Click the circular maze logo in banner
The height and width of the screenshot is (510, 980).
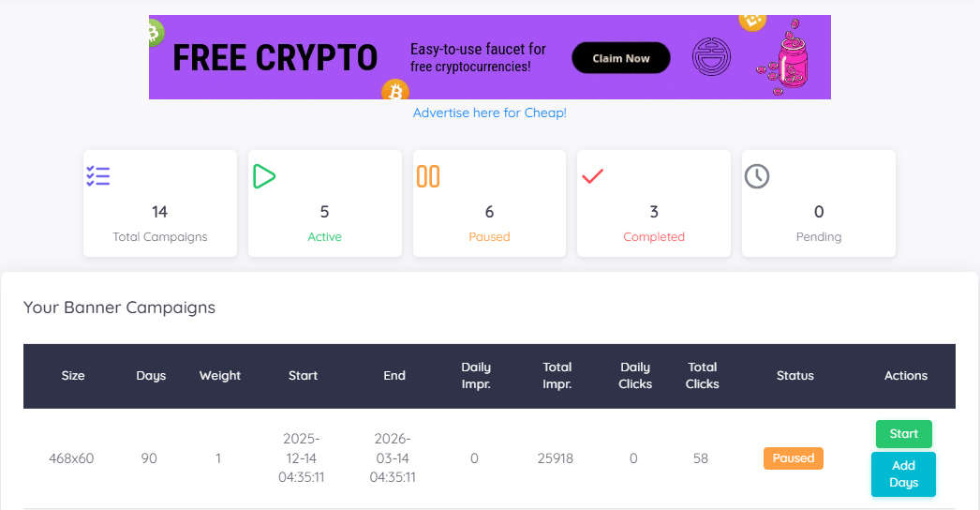click(711, 58)
